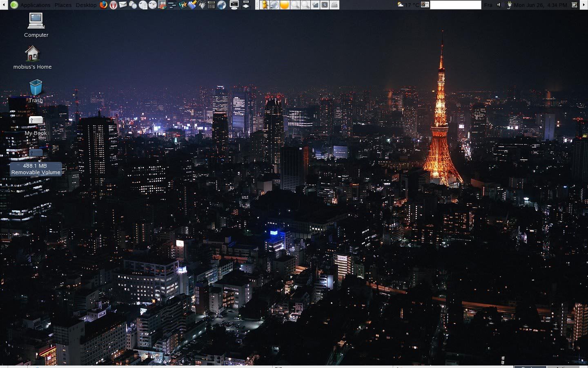This screenshot has height=368, width=588.
Task: Click the green SUSE logo icon
Action: coord(14,5)
